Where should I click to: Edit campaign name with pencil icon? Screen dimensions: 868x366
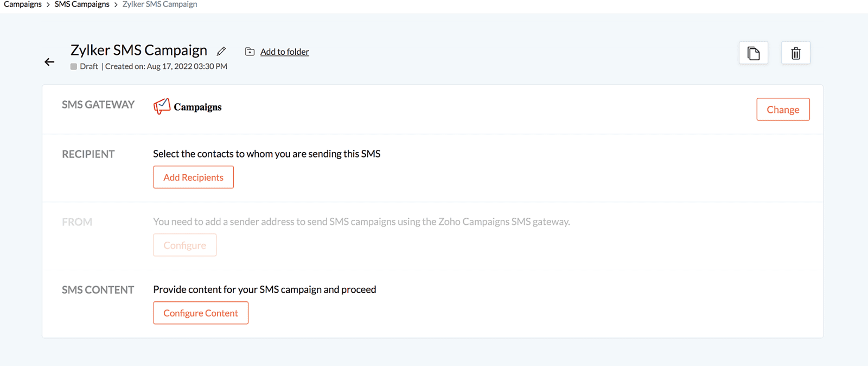pos(221,51)
